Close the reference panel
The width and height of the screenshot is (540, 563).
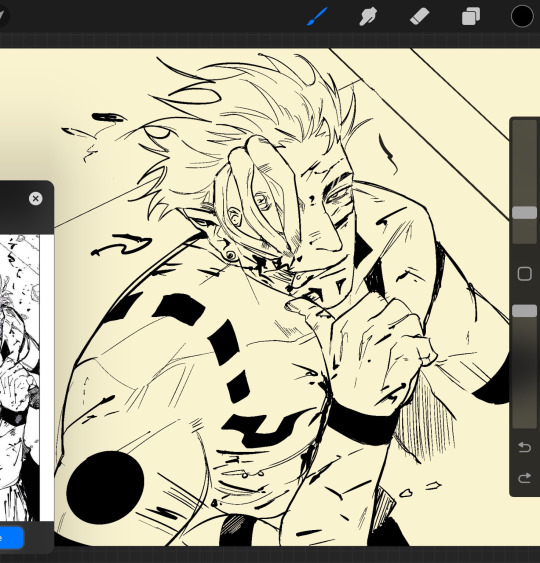(x=36, y=199)
